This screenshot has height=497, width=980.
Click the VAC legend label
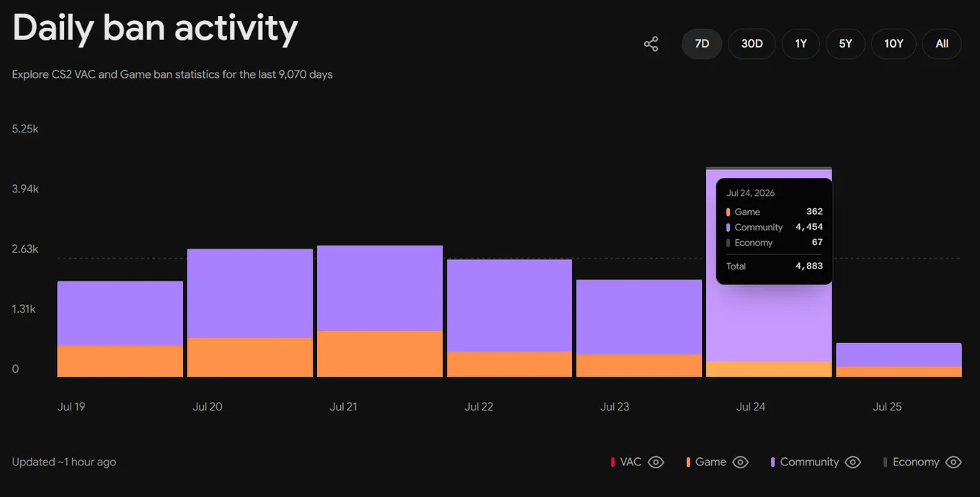point(631,462)
